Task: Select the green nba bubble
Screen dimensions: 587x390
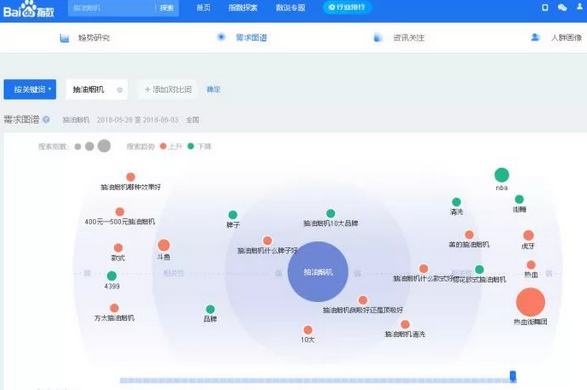Action: coord(502,175)
